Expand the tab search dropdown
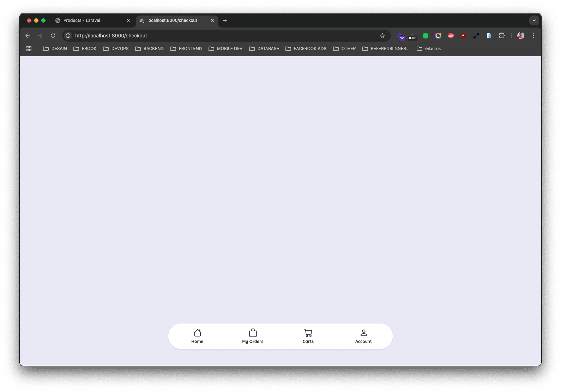The image size is (561, 392). 534,20
